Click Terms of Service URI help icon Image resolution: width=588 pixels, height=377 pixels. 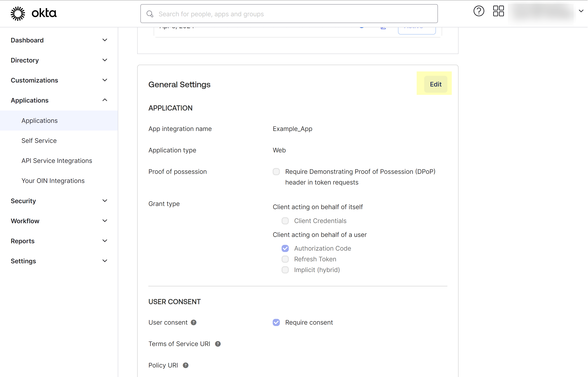218,344
